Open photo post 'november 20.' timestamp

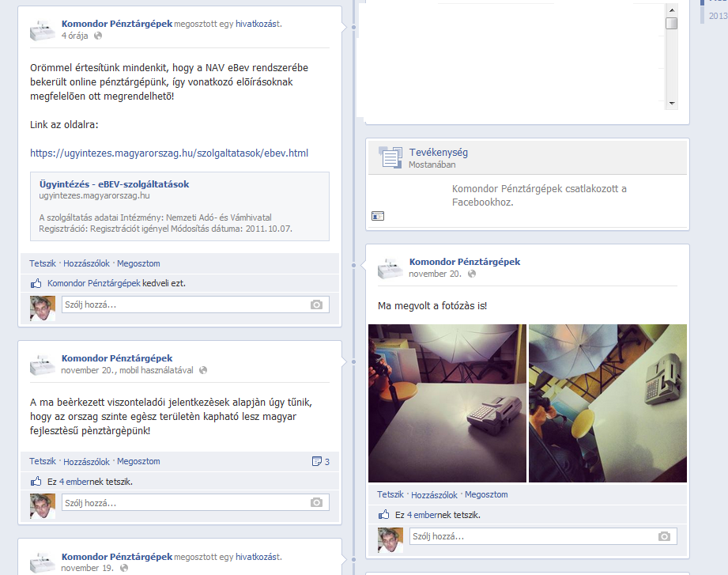[435, 274]
